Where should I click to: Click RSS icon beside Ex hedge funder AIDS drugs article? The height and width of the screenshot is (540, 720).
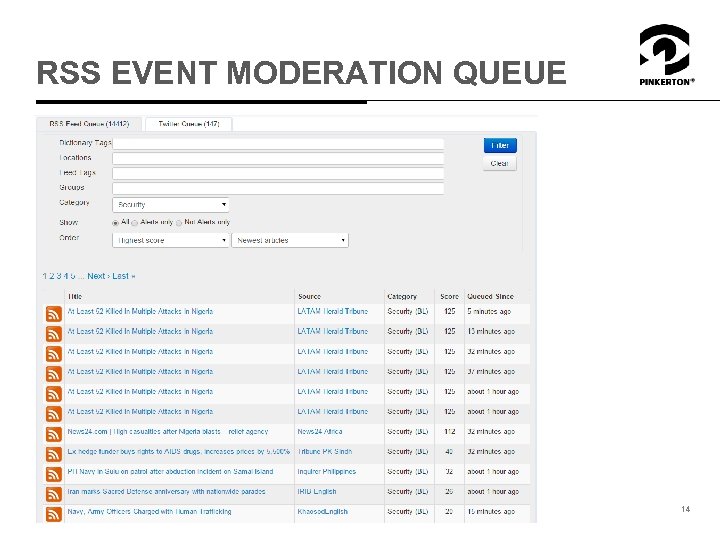54,454
